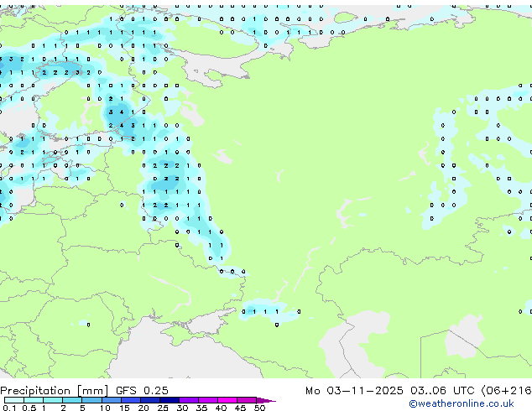532x411 pixels.
Task: Click the legend value '10' label
Action: click(x=105, y=408)
